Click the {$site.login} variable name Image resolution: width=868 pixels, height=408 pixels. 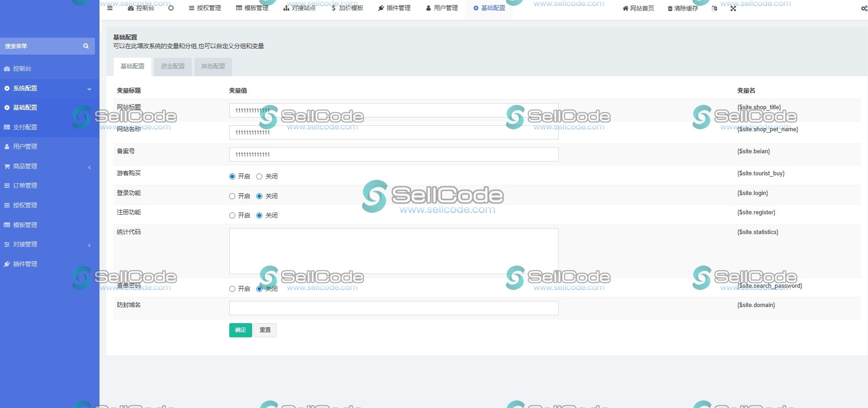click(752, 193)
